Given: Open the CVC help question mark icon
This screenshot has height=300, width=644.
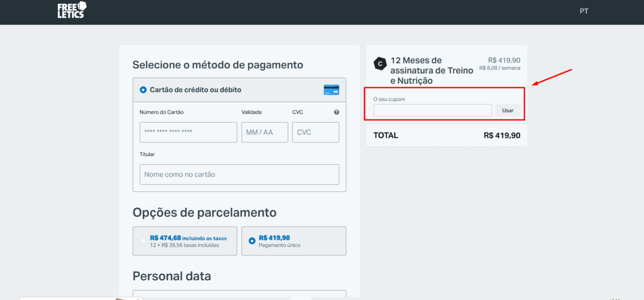Looking at the screenshot, I should pos(336,112).
